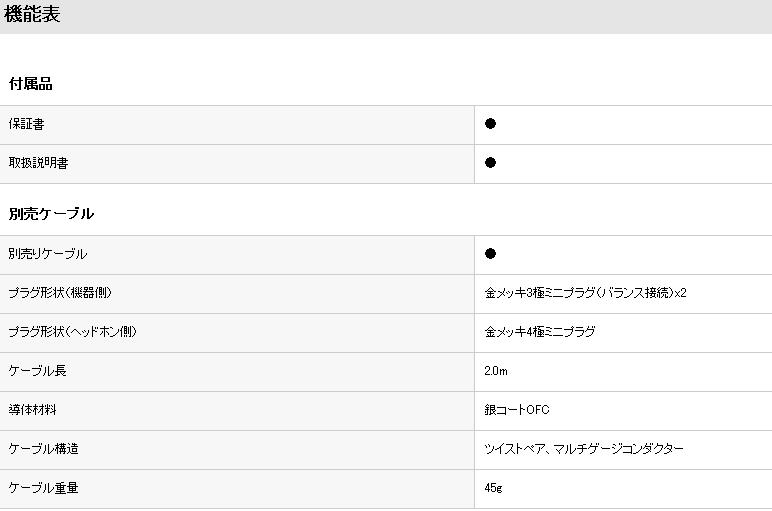
Task: Click the 保証書 row label
Action: tap(27, 124)
